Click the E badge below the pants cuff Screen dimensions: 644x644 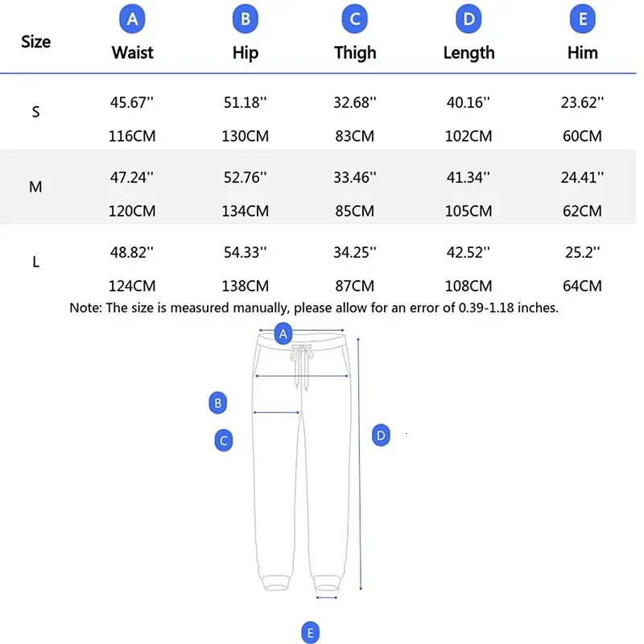tap(311, 632)
